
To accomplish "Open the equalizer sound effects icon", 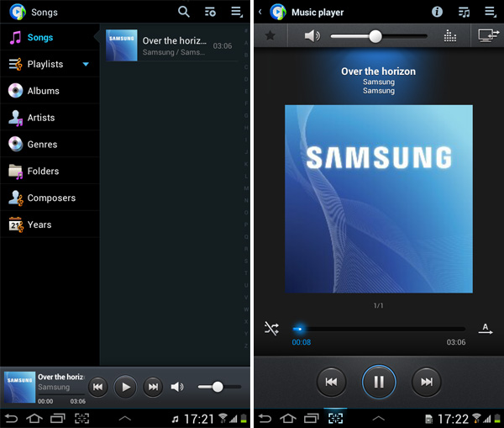I will tap(449, 36).
